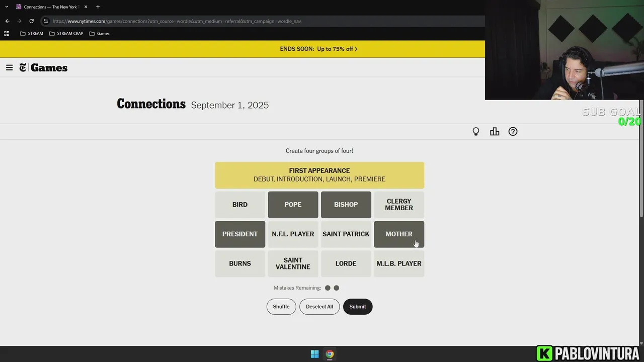Viewport: 644px width, 362px height.
Task: Submit the selected group
Action: (x=358, y=307)
